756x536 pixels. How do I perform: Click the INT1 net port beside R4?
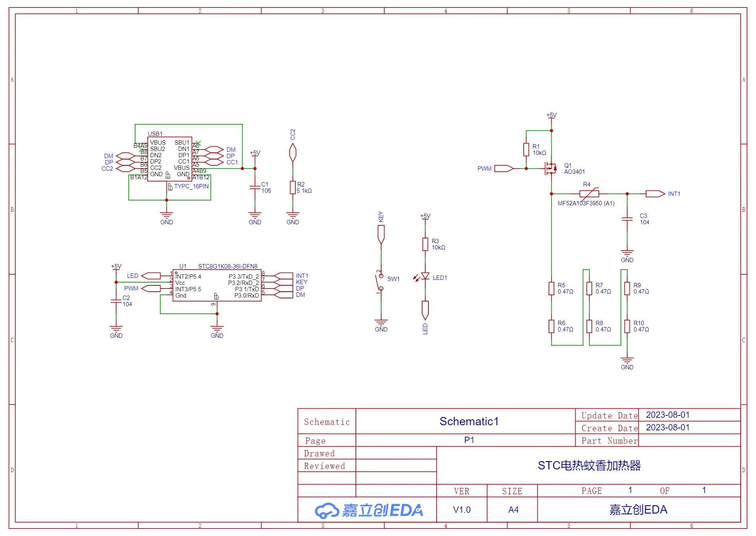pyautogui.click(x=655, y=194)
